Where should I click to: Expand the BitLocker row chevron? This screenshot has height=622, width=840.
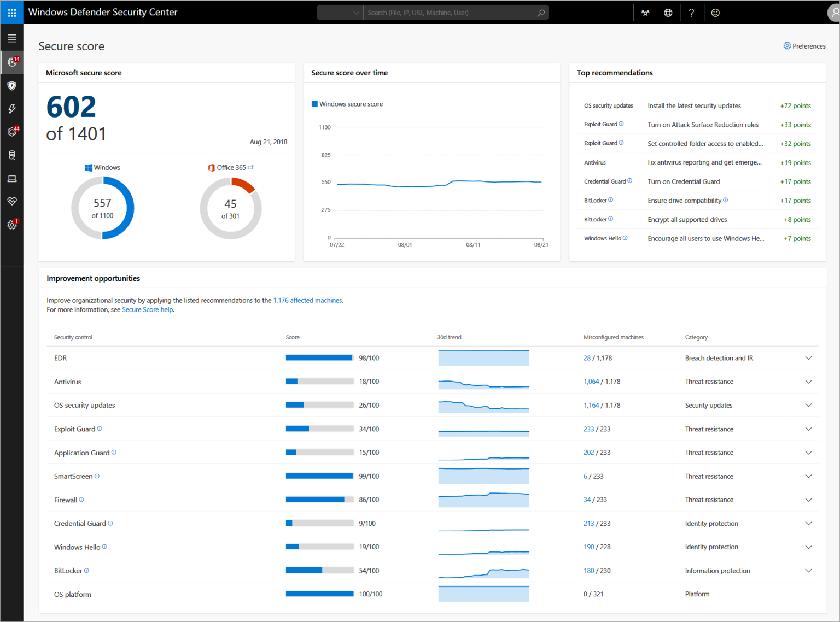[808, 571]
